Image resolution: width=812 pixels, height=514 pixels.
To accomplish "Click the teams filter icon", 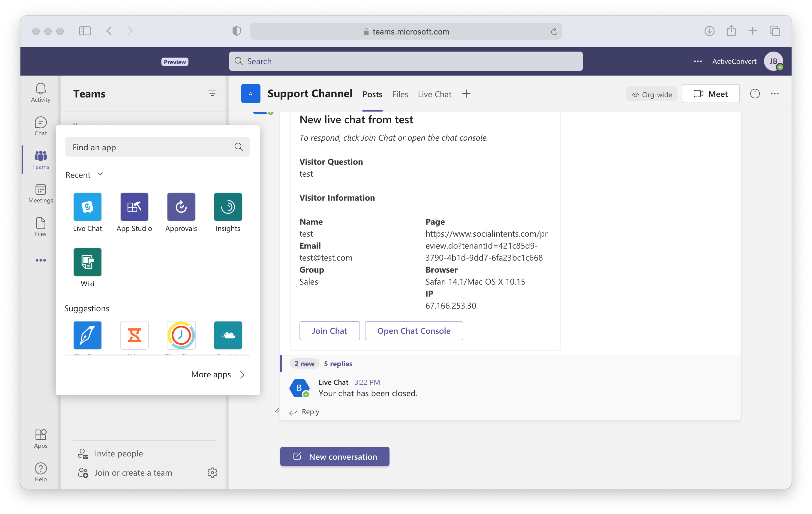I will coord(212,93).
